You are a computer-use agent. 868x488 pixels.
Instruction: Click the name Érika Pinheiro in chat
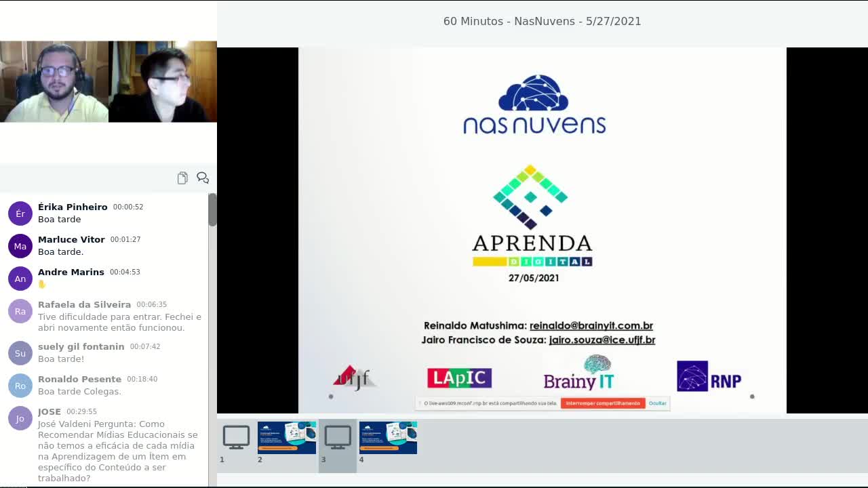pyautogui.click(x=73, y=207)
